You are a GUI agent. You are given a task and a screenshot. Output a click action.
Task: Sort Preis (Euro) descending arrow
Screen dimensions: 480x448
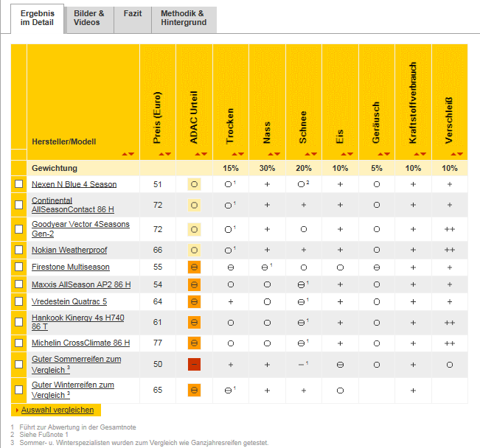click(168, 154)
